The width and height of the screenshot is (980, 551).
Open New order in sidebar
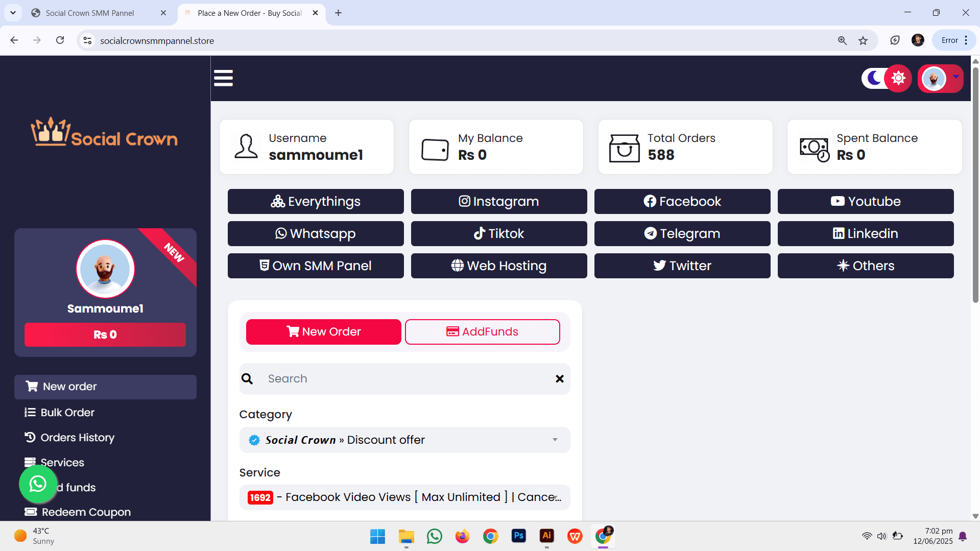[x=105, y=387]
